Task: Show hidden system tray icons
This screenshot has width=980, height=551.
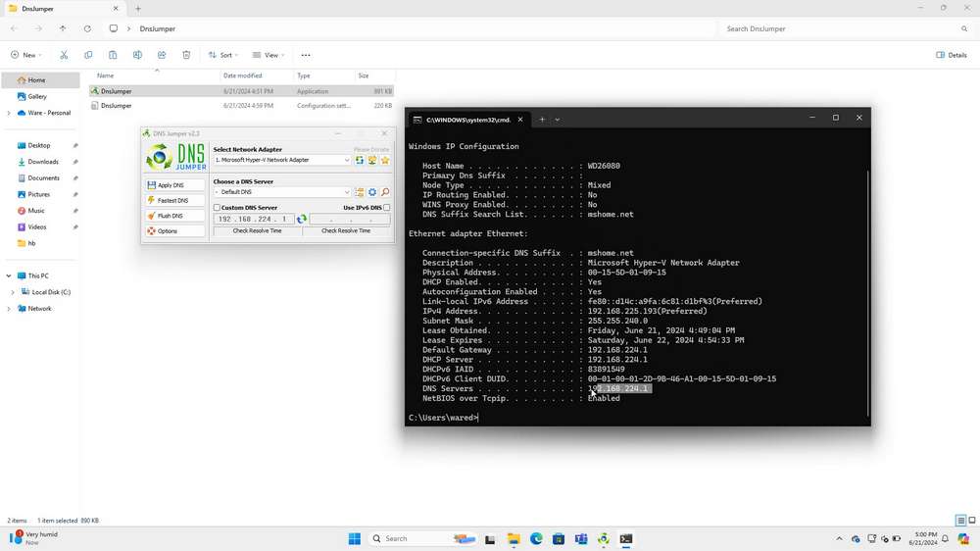Action: tap(840, 538)
